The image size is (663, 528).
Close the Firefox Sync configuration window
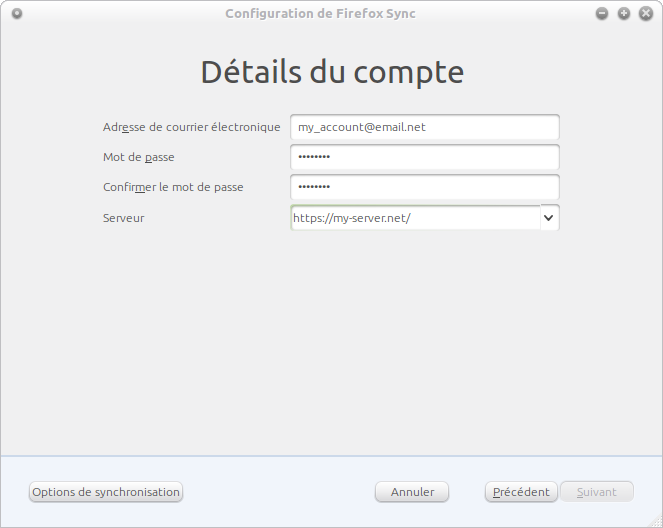tap(646, 13)
